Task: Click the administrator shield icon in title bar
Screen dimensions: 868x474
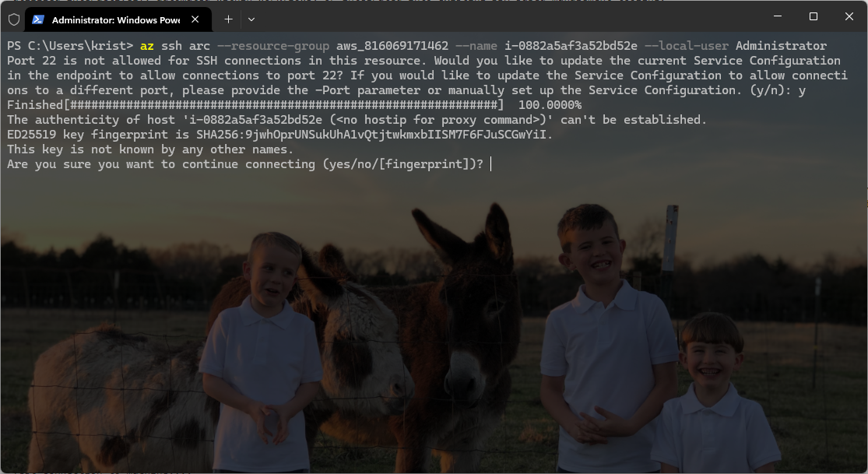Action: (13, 19)
